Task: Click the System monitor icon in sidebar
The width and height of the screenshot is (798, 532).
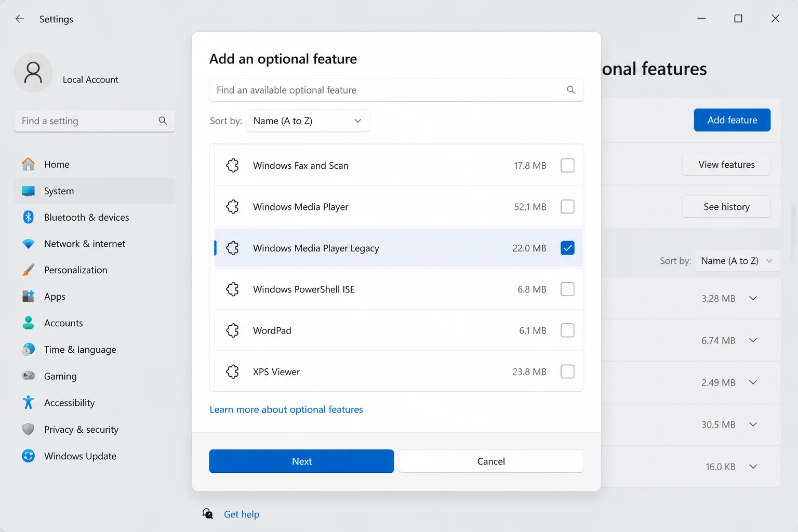Action: coord(29,191)
